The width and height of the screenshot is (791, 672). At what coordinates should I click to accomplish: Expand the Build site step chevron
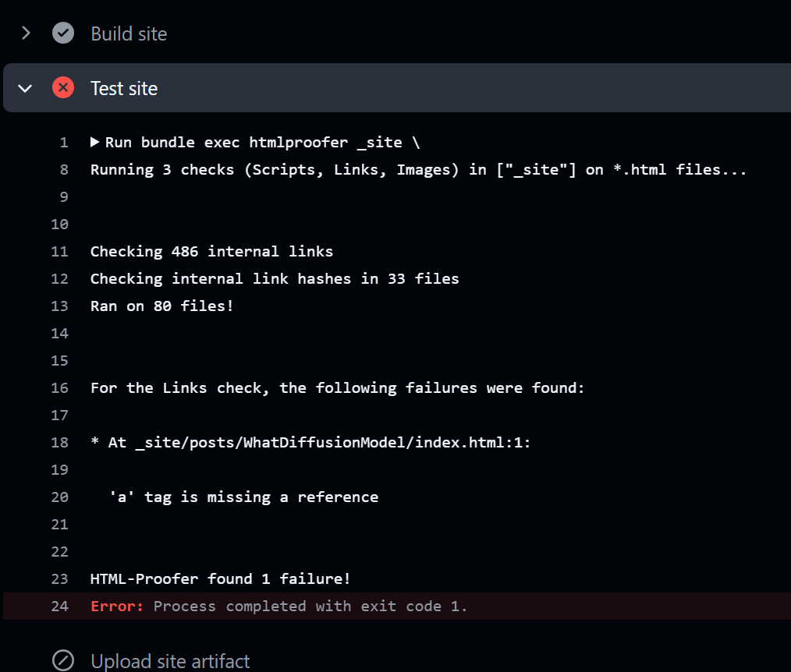pos(26,34)
